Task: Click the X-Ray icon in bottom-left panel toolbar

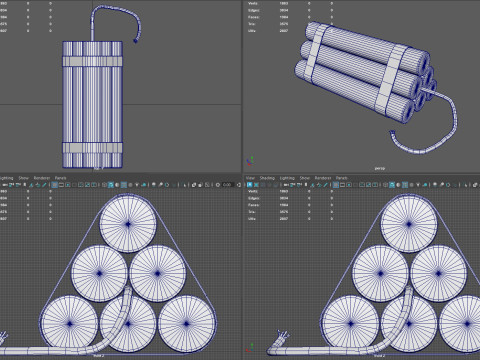Action: click(194, 185)
